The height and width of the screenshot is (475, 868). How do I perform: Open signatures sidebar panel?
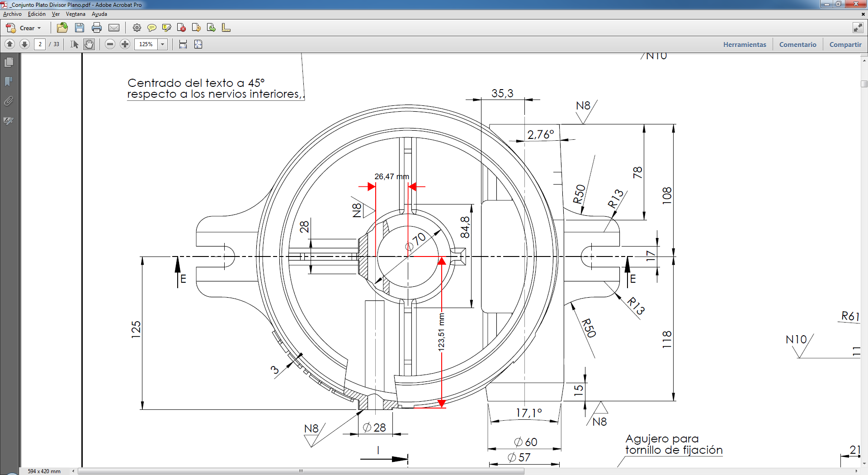tap(9, 121)
